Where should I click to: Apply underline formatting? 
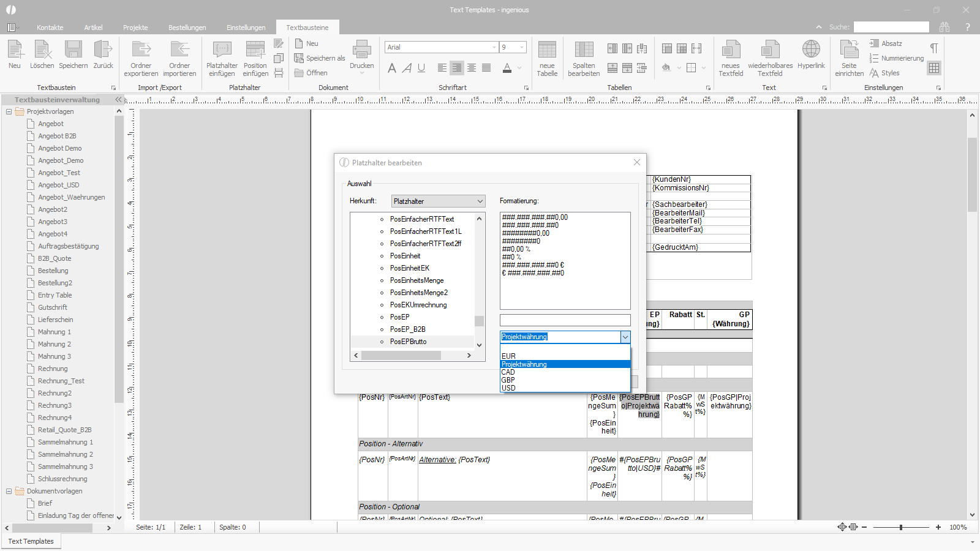[x=421, y=68]
